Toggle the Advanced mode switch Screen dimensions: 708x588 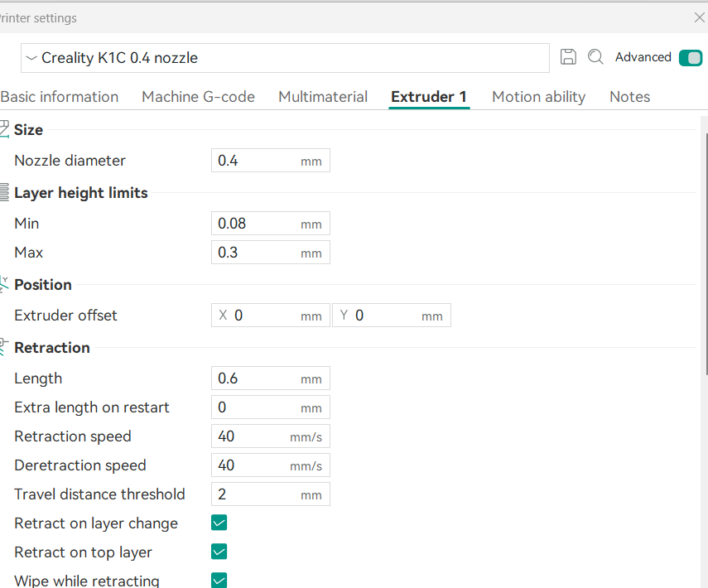tap(691, 58)
